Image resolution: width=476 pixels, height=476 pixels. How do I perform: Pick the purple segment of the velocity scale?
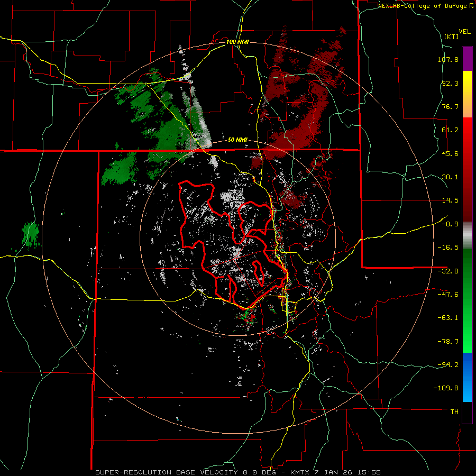(x=467, y=59)
